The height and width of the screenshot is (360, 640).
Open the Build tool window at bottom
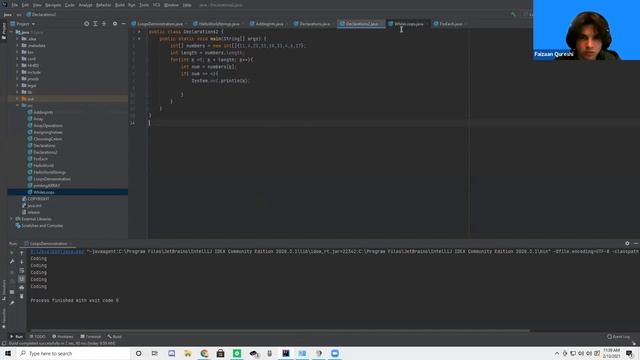pos(115,337)
